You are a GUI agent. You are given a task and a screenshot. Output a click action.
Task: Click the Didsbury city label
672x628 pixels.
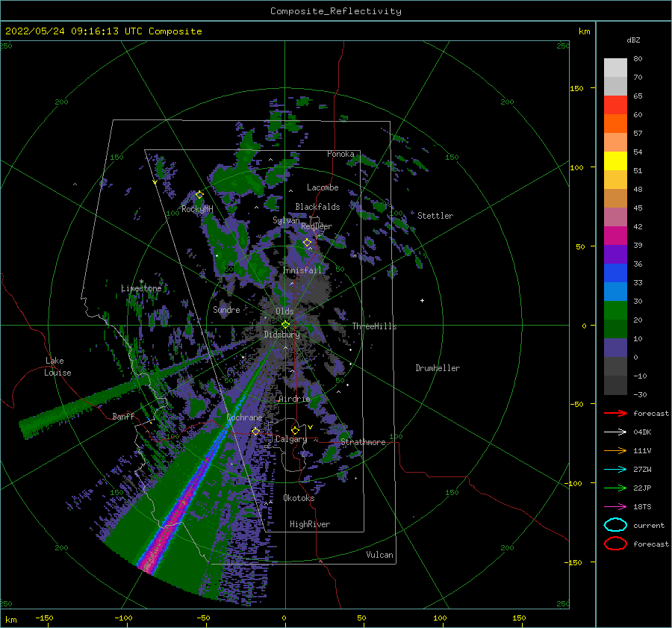coord(281,335)
